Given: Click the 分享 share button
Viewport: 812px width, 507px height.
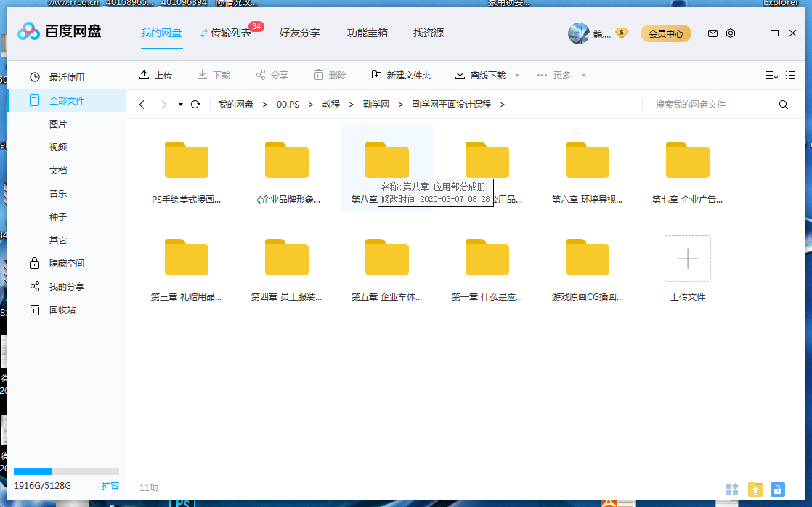Looking at the screenshot, I should pos(272,75).
